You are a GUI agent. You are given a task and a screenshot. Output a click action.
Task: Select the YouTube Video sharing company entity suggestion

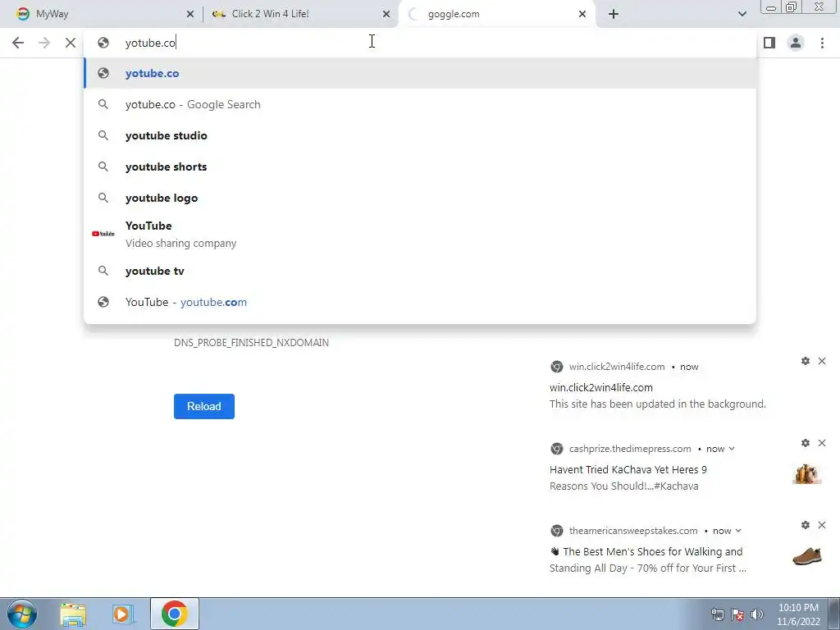[x=420, y=234]
